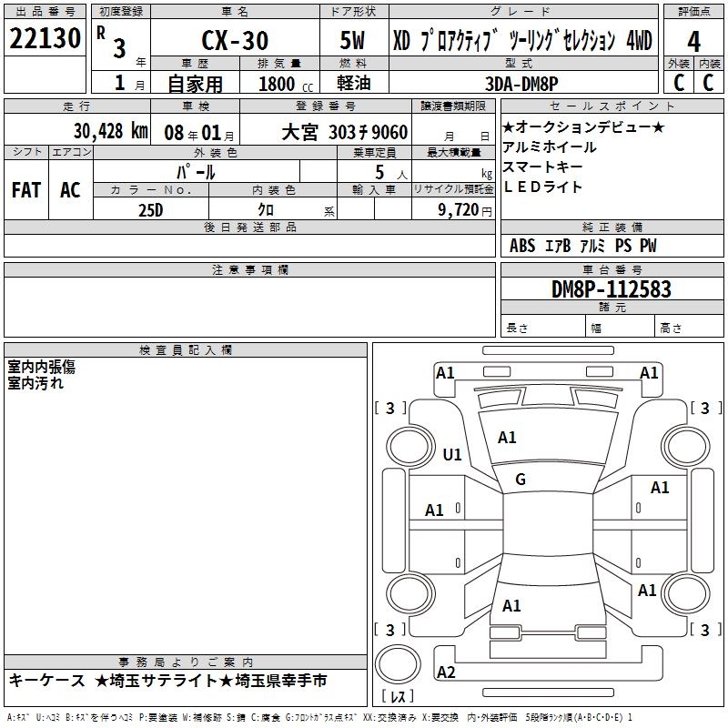
Task: Click the 検査員記入欄 header
Action: coord(186,350)
